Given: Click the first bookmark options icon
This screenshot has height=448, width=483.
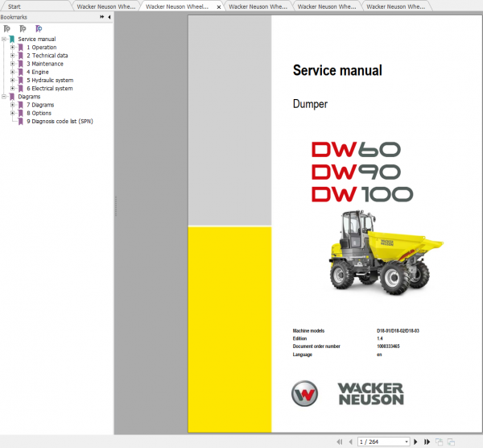Looking at the screenshot, I should click(x=6, y=29).
